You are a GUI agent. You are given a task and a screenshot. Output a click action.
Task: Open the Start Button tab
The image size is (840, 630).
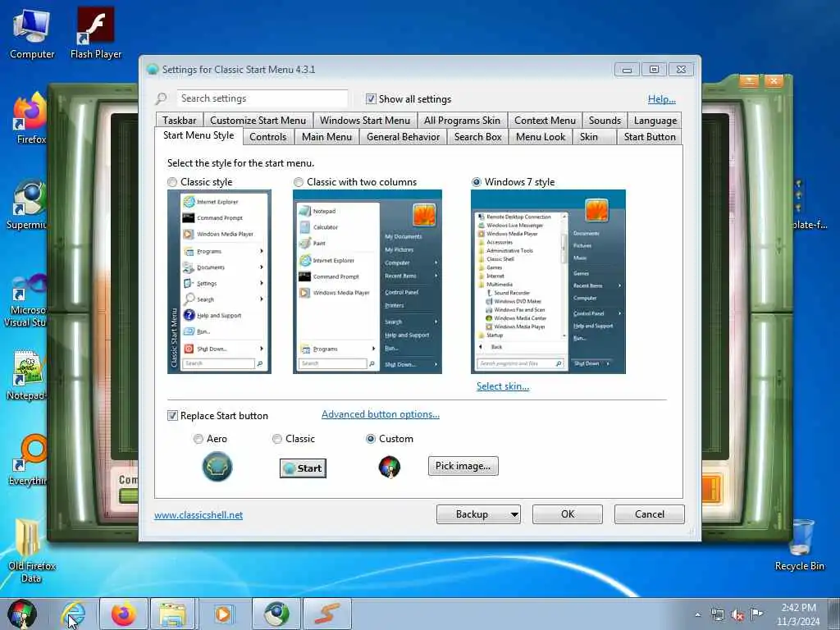[650, 137]
